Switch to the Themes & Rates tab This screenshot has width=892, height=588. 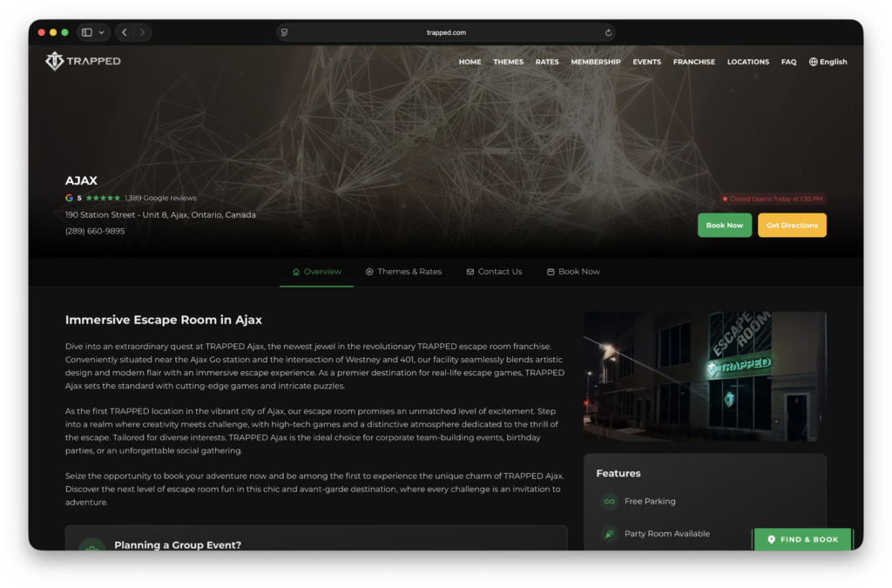(x=403, y=271)
